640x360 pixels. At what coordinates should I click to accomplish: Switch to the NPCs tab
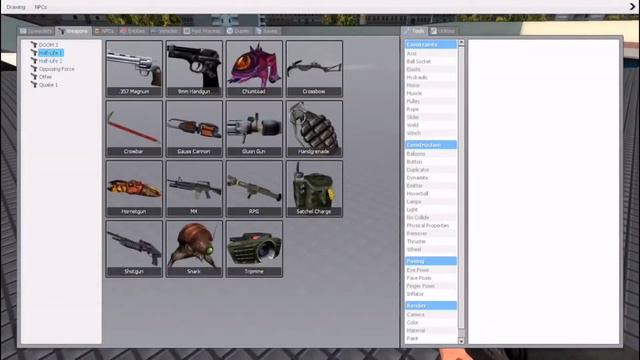point(104,31)
